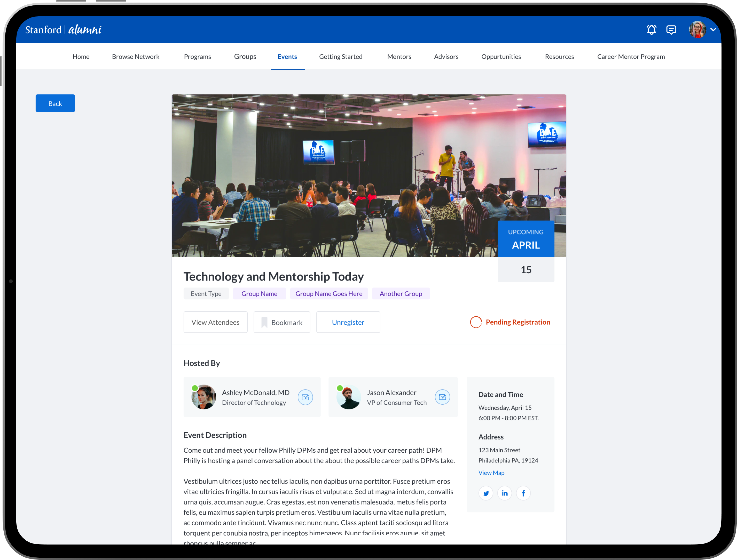737x560 pixels.
Task: Share event on Twitter
Action: (486, 493)
